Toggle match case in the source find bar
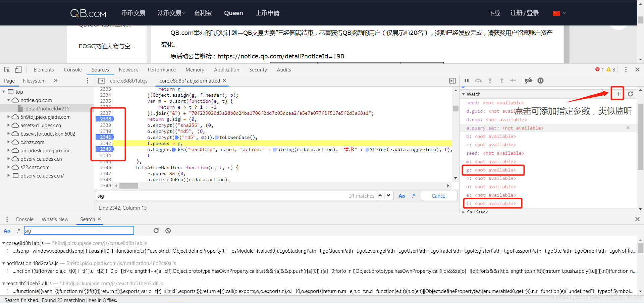Screen dimensions: 644x303 [x=401, y=196]
